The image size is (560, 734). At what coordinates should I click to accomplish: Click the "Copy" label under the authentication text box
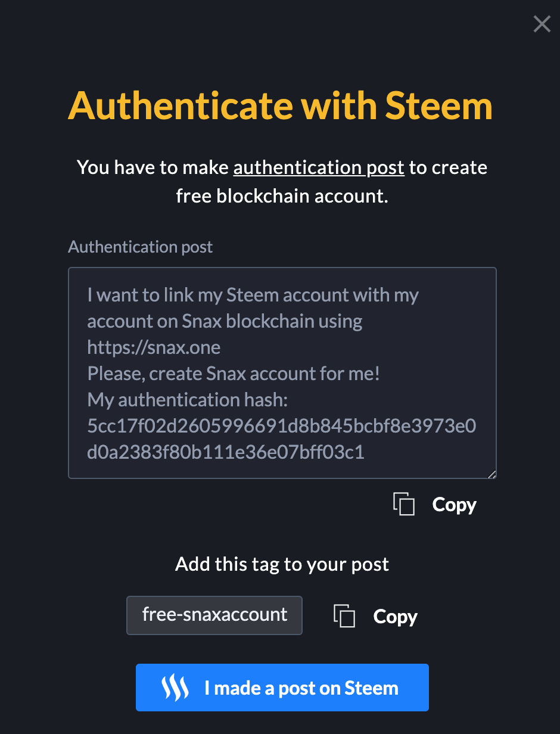pos(454,505)
